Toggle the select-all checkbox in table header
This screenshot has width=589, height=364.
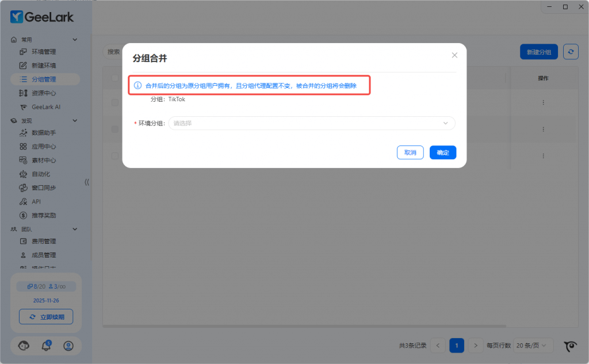point(115,78)
